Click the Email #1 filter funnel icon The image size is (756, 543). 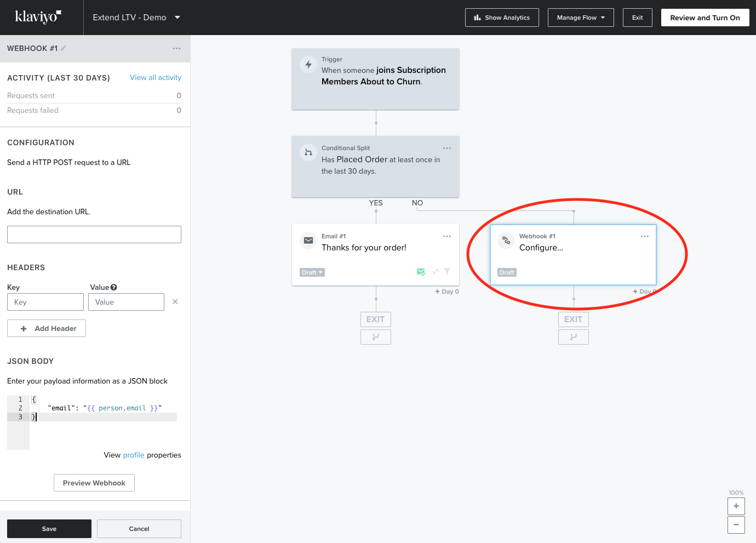(447, 271)
